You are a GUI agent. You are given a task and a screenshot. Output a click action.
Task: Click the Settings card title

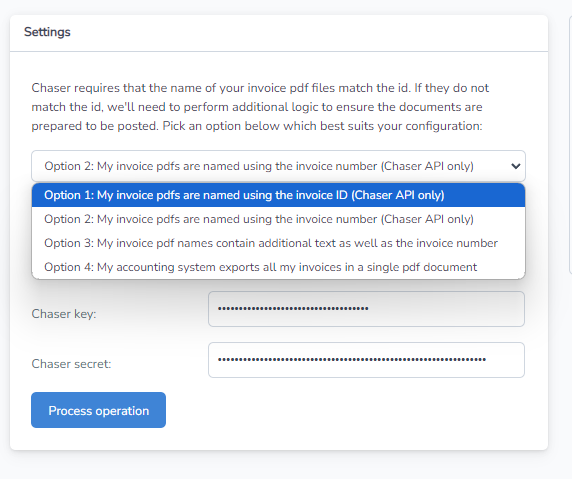(x=47, y=32)
